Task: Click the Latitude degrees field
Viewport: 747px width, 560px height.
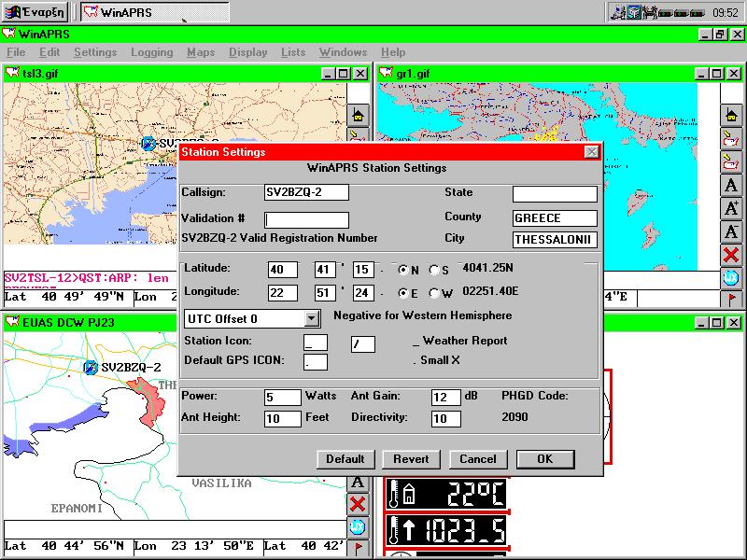Action: point(283,270)
